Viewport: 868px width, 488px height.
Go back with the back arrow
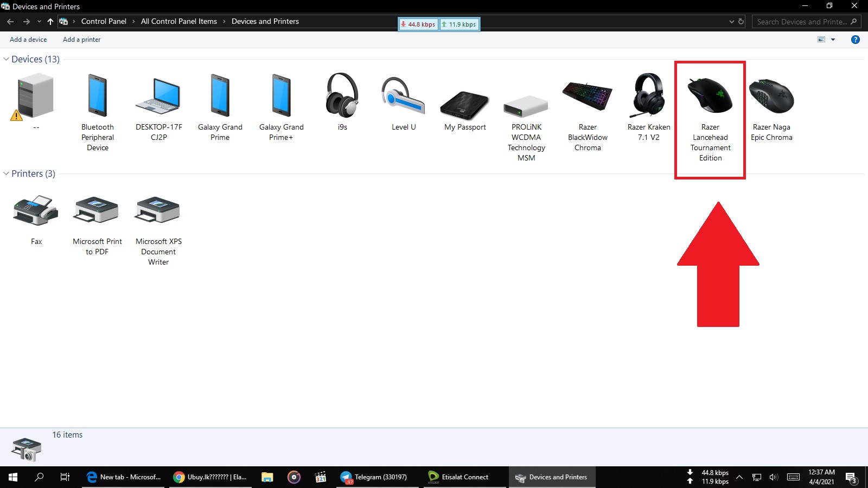[x=10, y=22]
